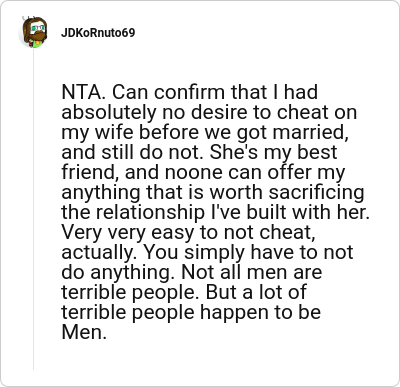Viewport: 400px width, 387px height.
Task: Click the word 'NTA' starting the comment
Action: (80, 92)
